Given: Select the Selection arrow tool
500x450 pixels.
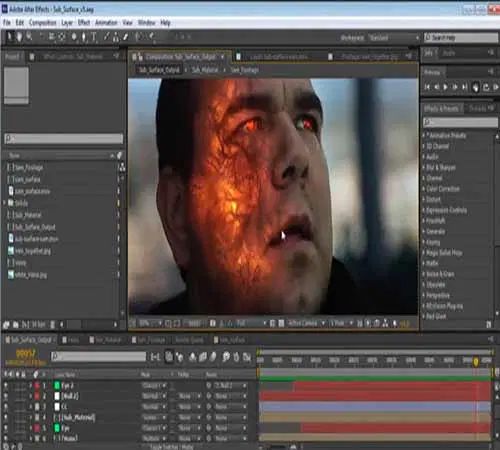Looking at the screenshot, I should (x=10, y=37).
